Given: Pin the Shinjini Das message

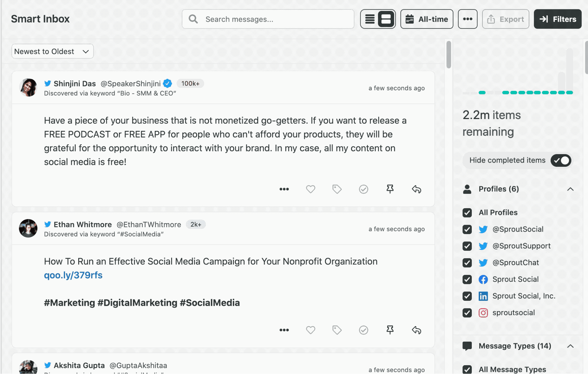Looking at the screenshot, I should point(390,189).
